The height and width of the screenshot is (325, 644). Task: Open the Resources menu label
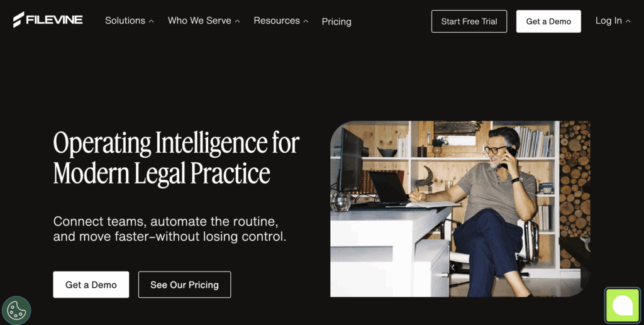277,21
